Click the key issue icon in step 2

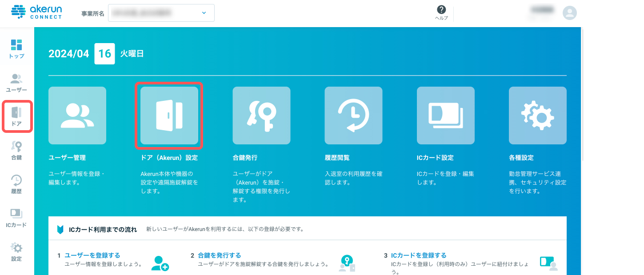point(347,263)
